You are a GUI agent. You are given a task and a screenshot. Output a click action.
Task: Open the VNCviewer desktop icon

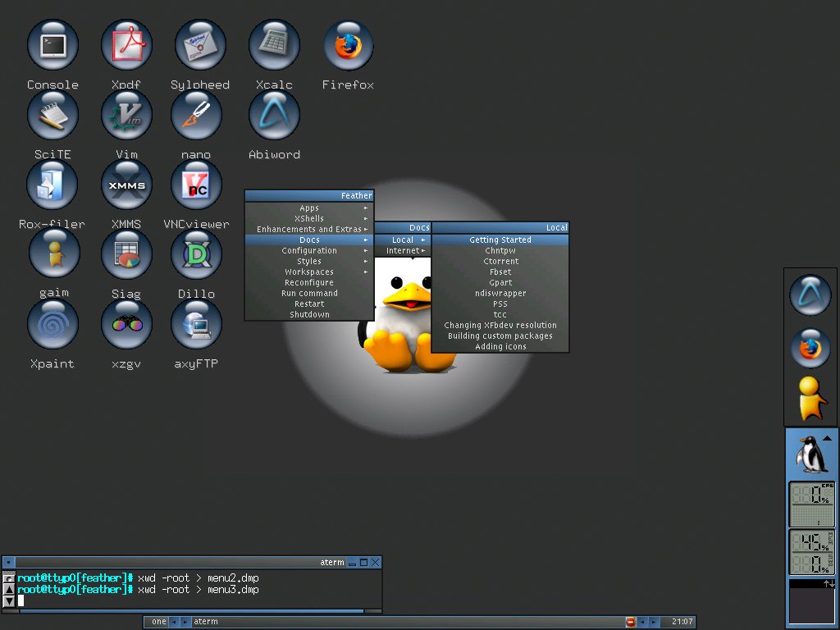(x=196, y=185)
